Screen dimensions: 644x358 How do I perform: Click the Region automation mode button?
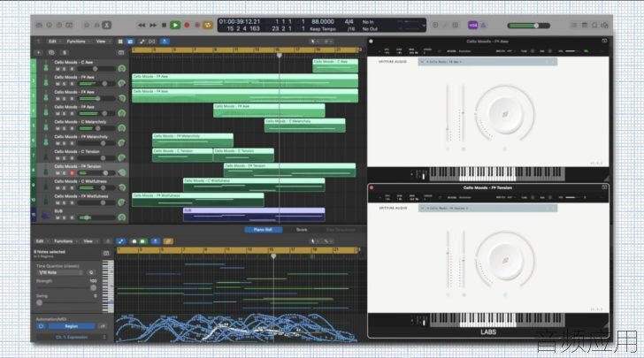[x=72, y=326]
